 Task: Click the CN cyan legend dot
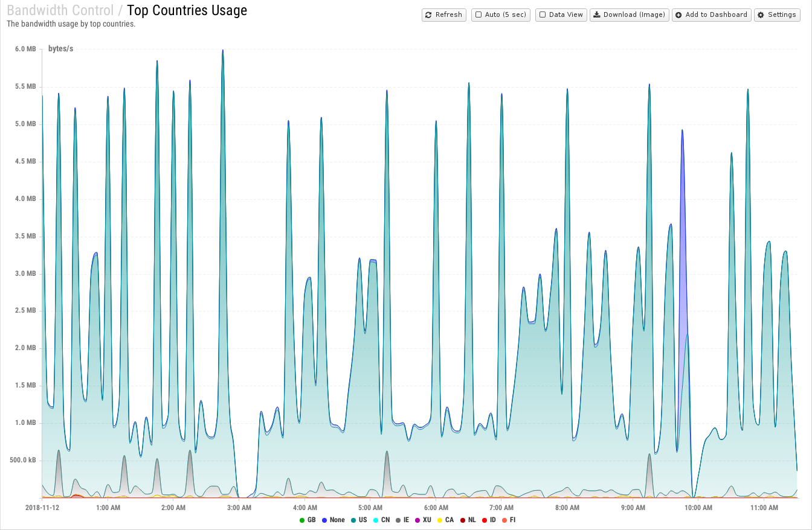[x=375, y=520]
